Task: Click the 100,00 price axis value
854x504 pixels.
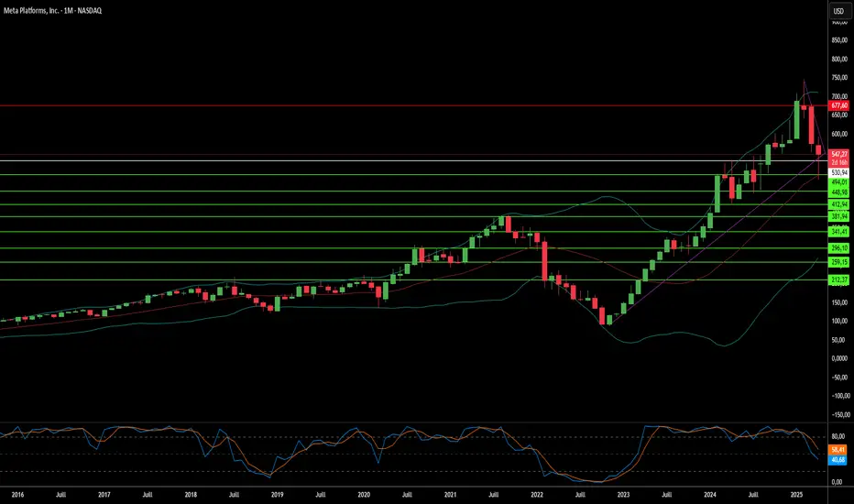Action: pyautogui.click(x=839, y=321)
